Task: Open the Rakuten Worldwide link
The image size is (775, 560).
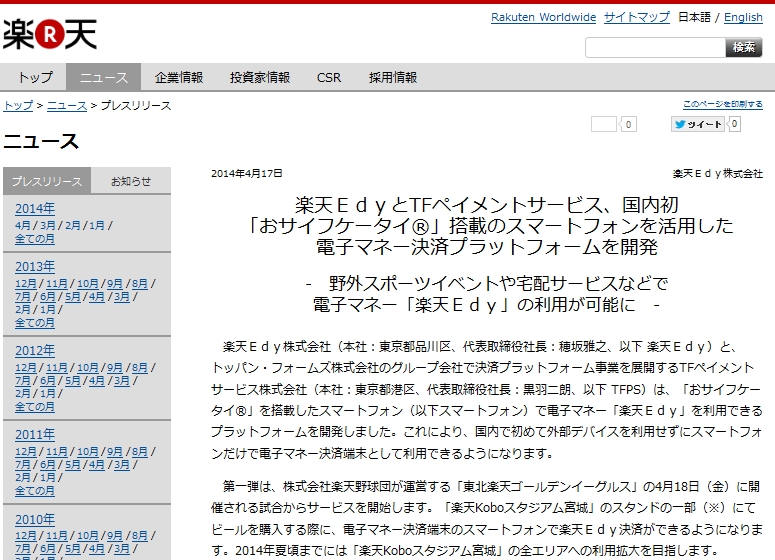Action: click(x=543, y=18)
